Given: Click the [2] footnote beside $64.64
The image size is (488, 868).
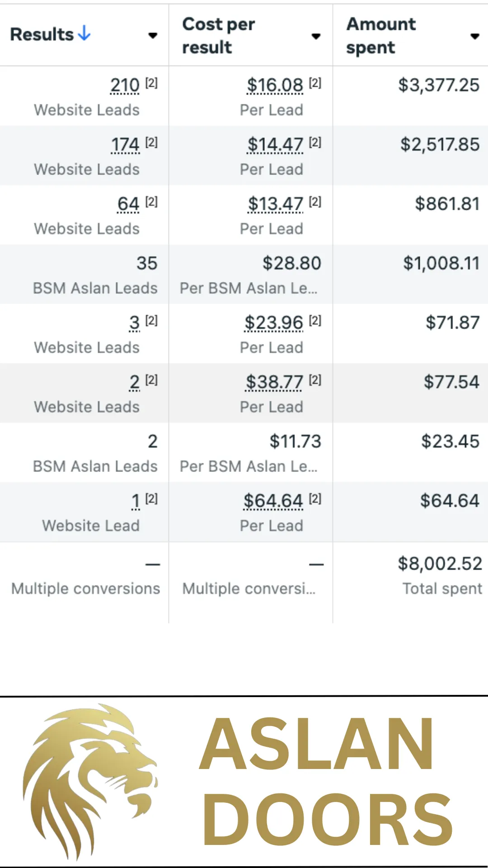Looking at the screenshot, I should tap(315, 499).
